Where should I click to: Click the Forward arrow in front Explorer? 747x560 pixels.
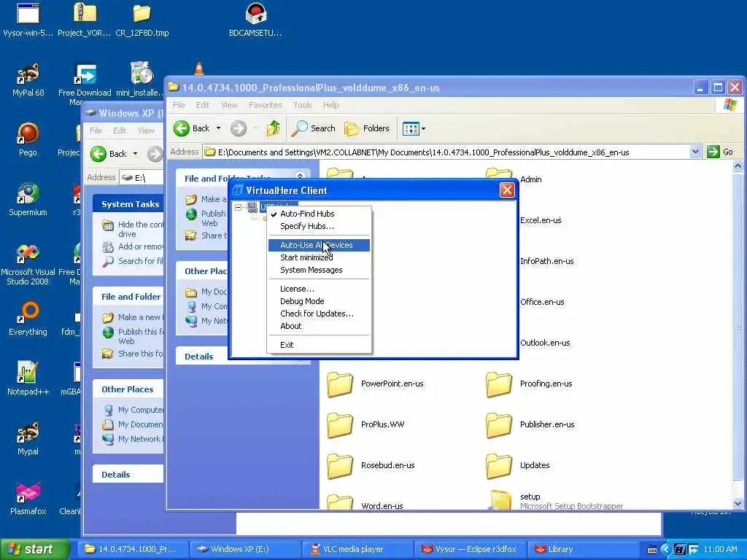point(239,128)
